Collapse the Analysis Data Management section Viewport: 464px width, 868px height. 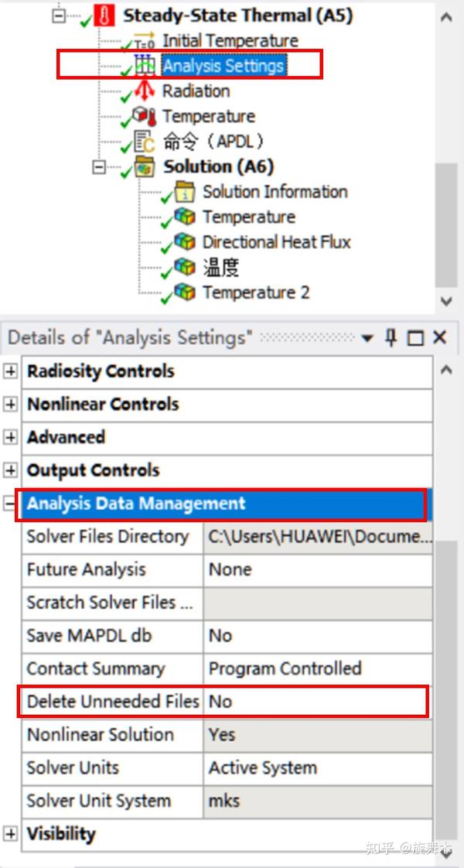coord(9,504)
